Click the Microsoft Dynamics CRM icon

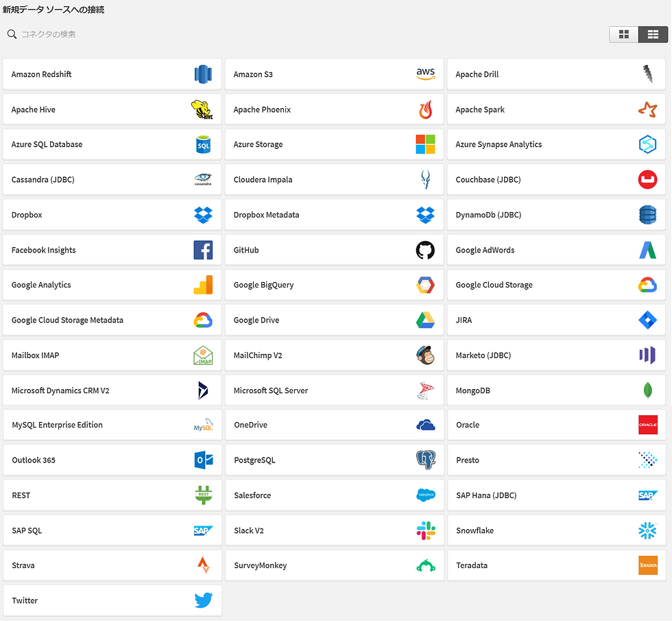point(203,390)
